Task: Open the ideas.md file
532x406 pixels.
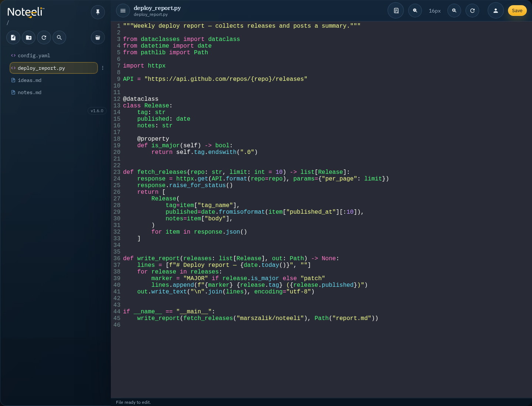Action: click(x=54, y=80)
